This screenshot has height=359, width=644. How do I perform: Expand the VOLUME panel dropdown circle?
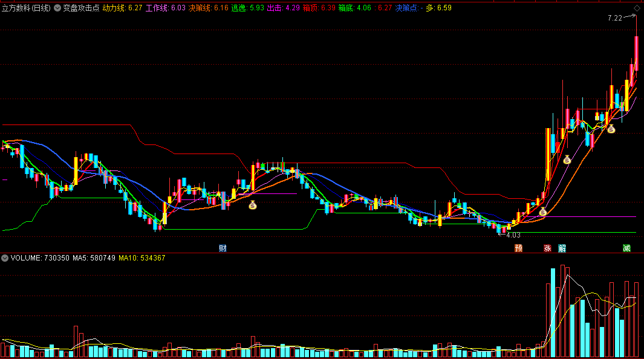pos(5,258)
